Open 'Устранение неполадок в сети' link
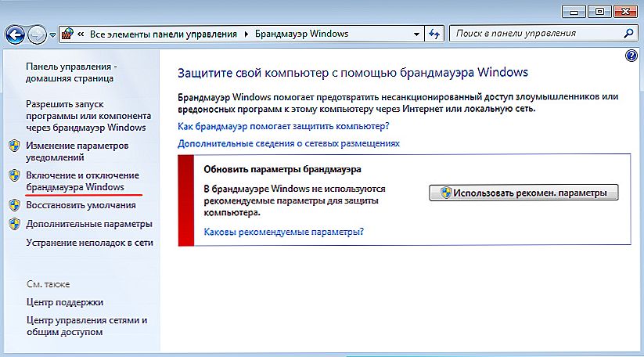644x357 pixels. point(89,243)
